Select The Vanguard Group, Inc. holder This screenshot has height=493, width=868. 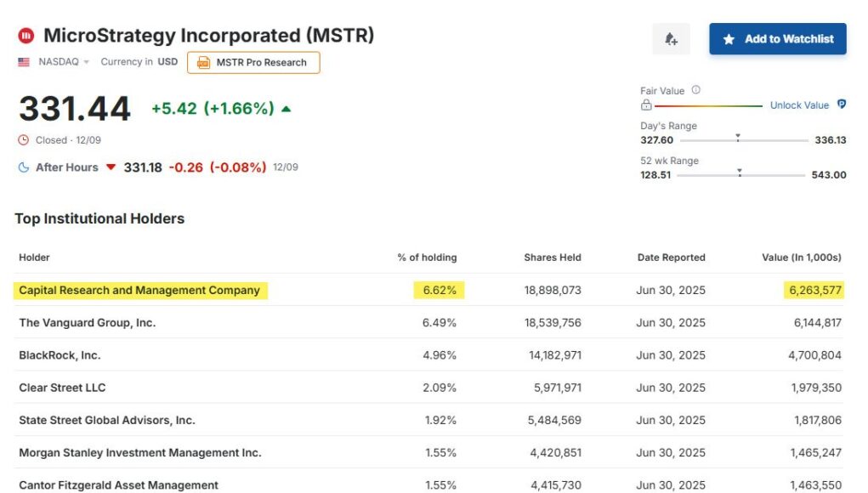point(88,323)
